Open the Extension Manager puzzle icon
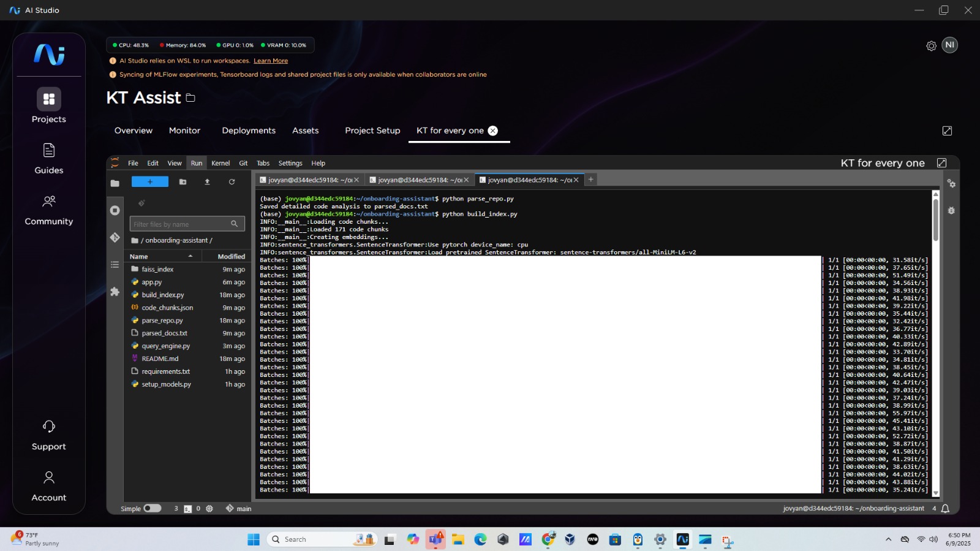The height and width of the screenshot is (551, 980). point(115,292)
